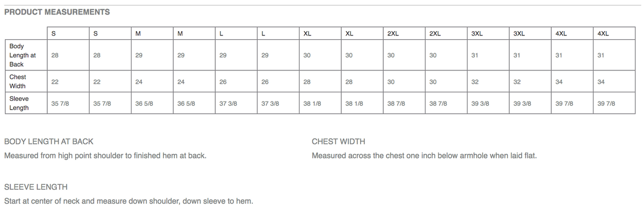Select the Sleeve Length row label in table
This screenshot has width=644, height=224.
coord(19,103)
